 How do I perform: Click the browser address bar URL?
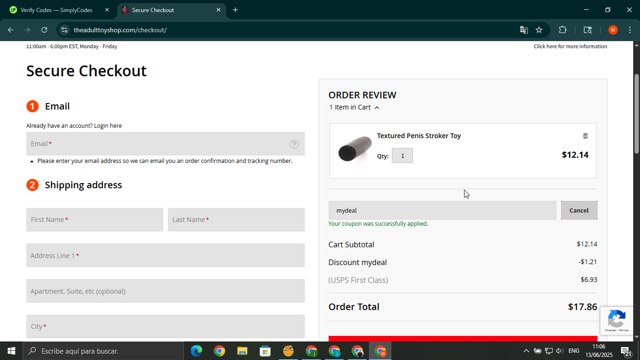[x=120, y=30]
